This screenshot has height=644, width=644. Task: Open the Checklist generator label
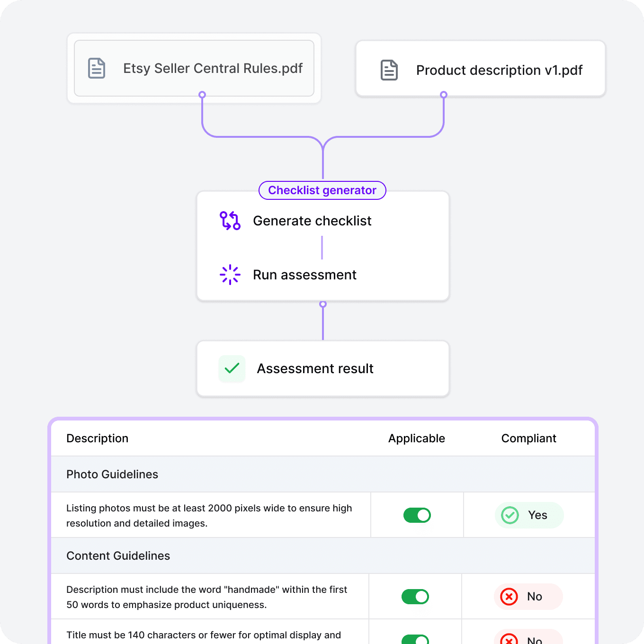(x=322, y=190)
